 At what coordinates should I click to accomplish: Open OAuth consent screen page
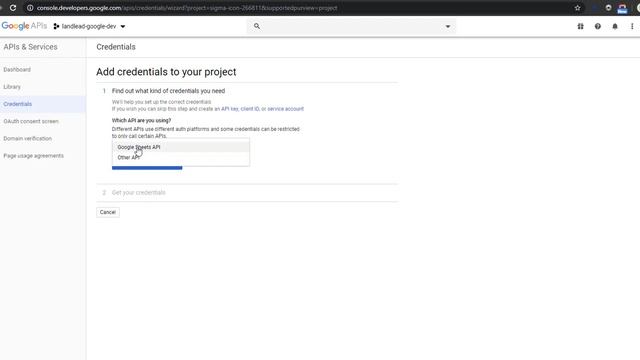pos(31,121)
